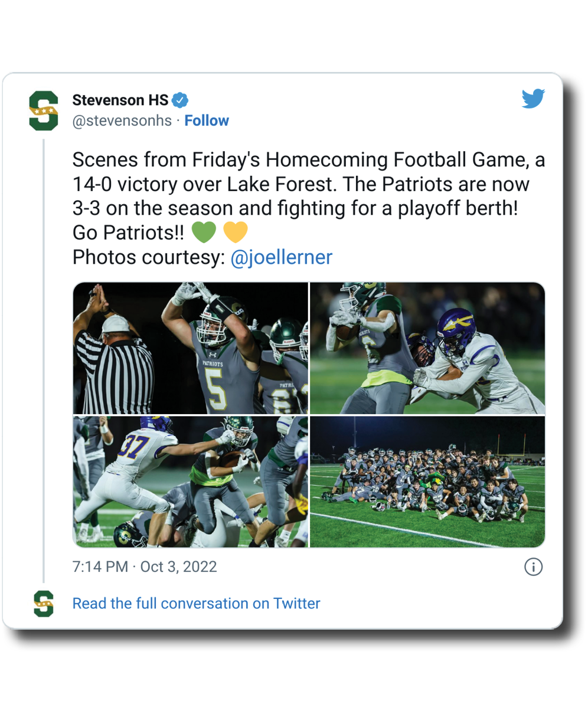Click the Stevenson HS profile avatar logo
Screen dimensions: 588x724
click(44, 110)
